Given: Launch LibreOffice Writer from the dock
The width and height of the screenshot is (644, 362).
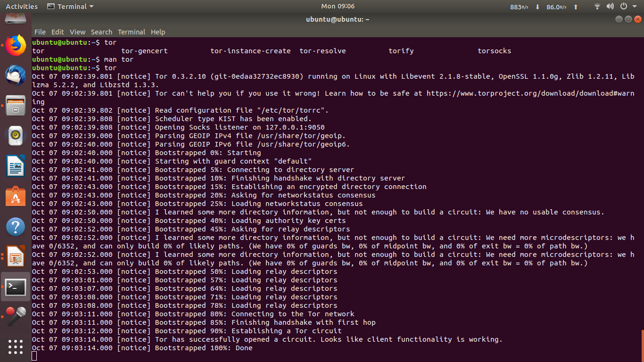Looking at the screenshot, I should point(16,166).
